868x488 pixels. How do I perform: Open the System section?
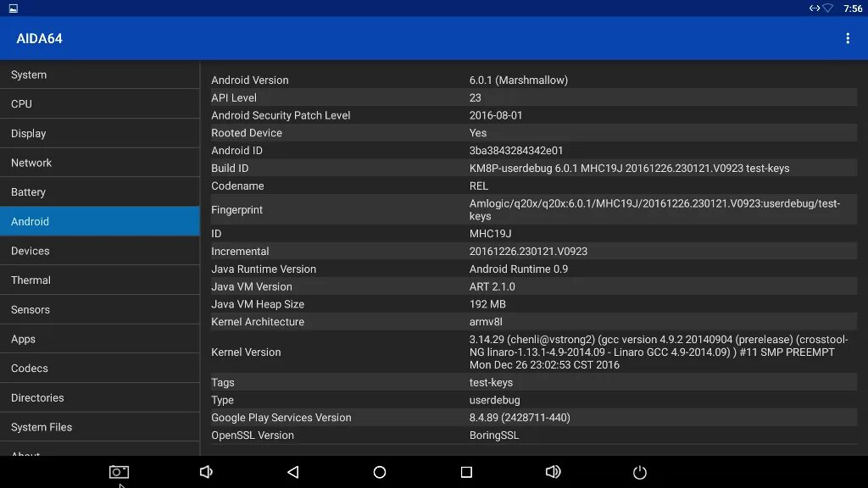(x=100, y=75)
